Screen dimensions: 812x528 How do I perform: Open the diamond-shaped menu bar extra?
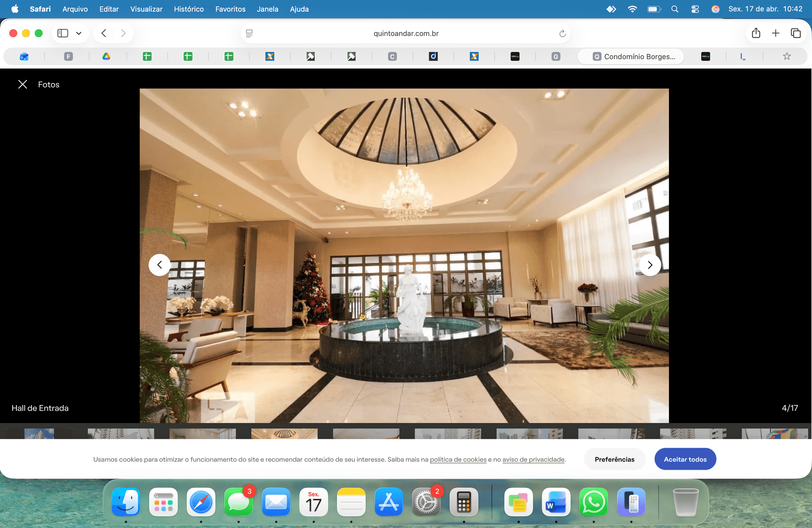pos(611,9)
